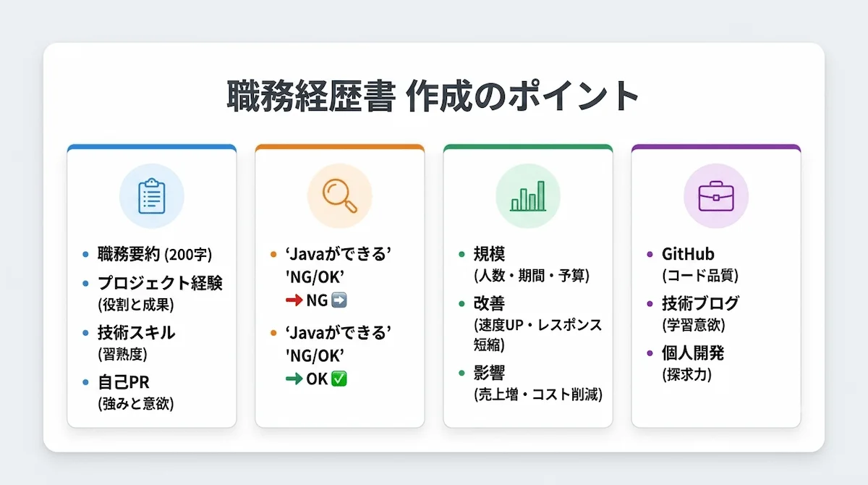Click the (役割と成果) subtext

(x=136, y=305)
